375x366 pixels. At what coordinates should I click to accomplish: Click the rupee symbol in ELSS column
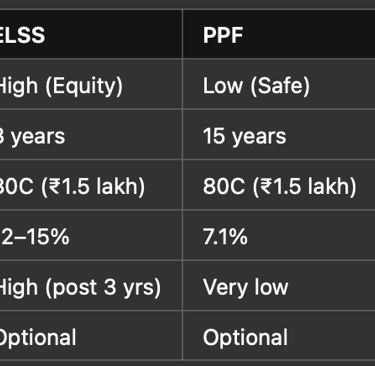point(55,186)
